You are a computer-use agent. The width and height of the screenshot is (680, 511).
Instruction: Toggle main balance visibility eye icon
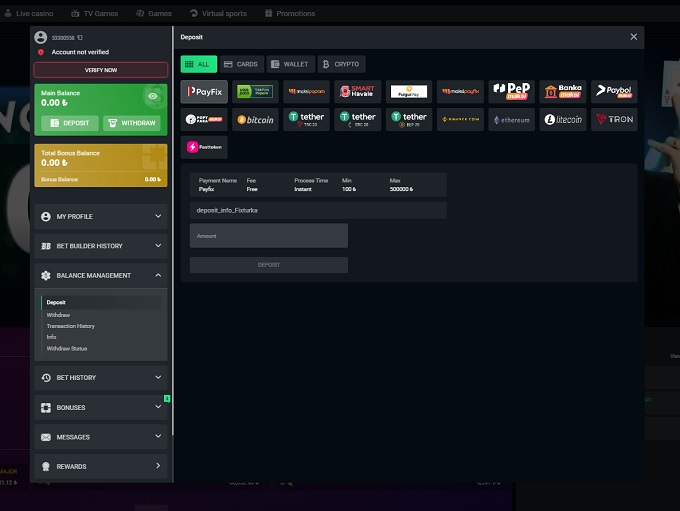(153, 97)
